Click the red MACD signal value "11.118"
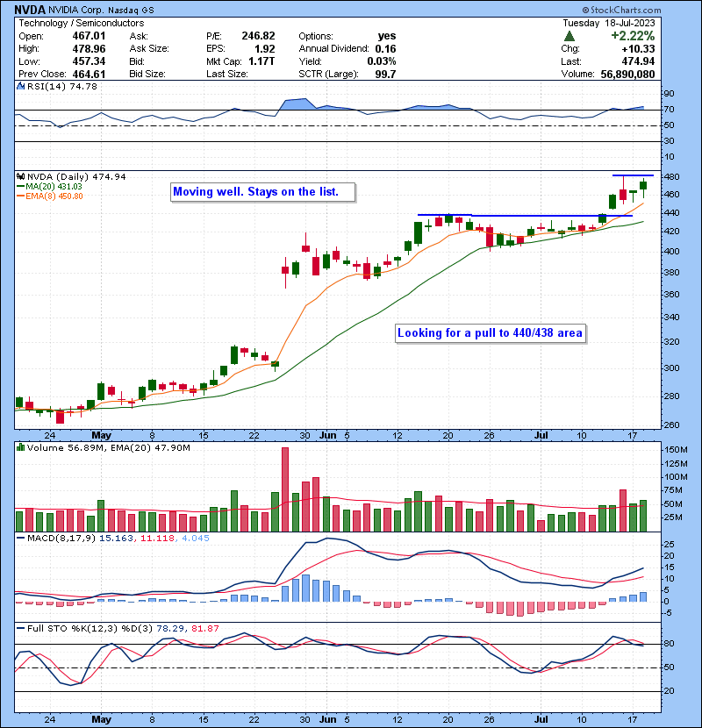Viewport: 702px width, 728px height. pyautogui.click(x=157, y=539)
